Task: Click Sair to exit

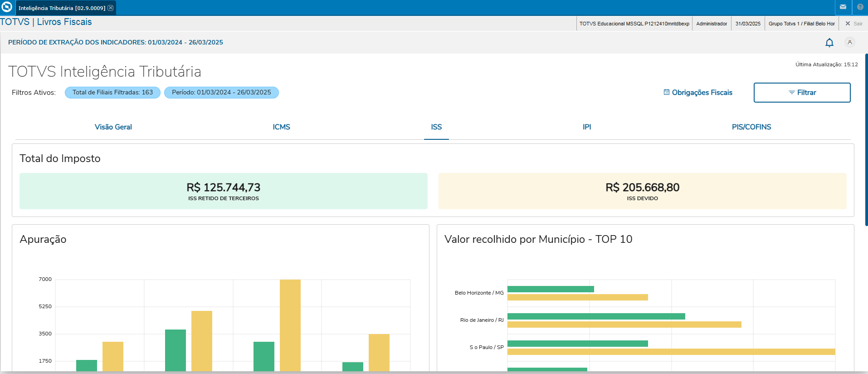Action: click(854, 24)
